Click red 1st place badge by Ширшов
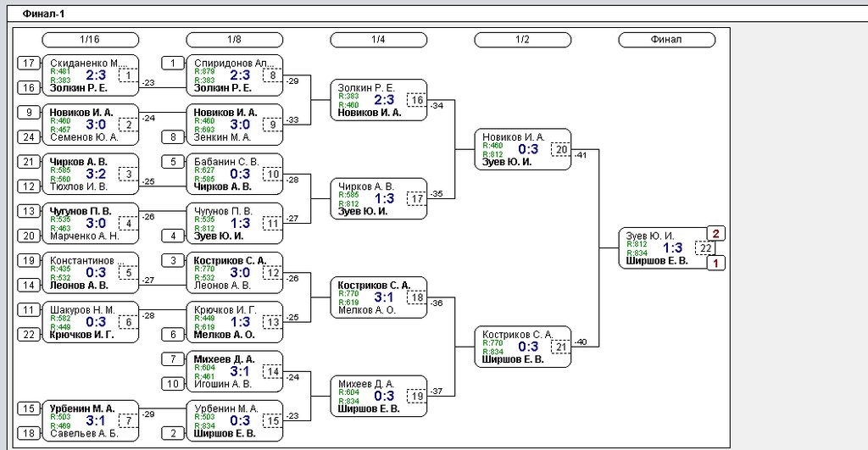Image resolution: width=868 pixels, height=450 pixels. click(716, 263)
